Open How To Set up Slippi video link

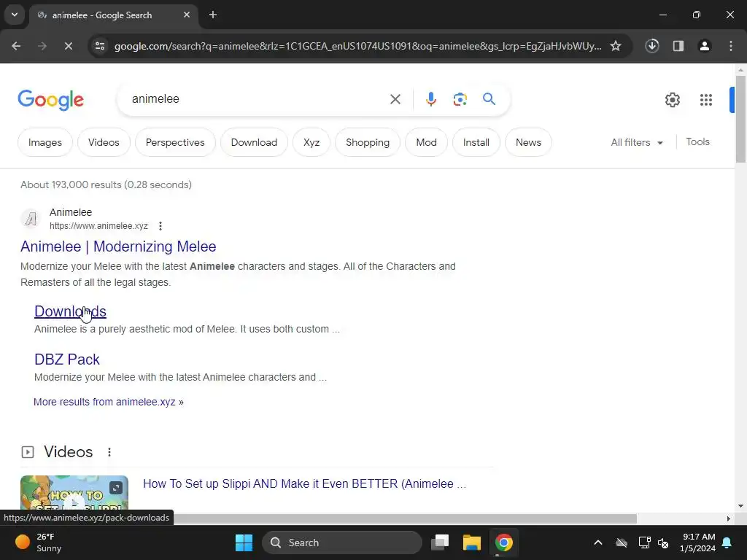304,484
